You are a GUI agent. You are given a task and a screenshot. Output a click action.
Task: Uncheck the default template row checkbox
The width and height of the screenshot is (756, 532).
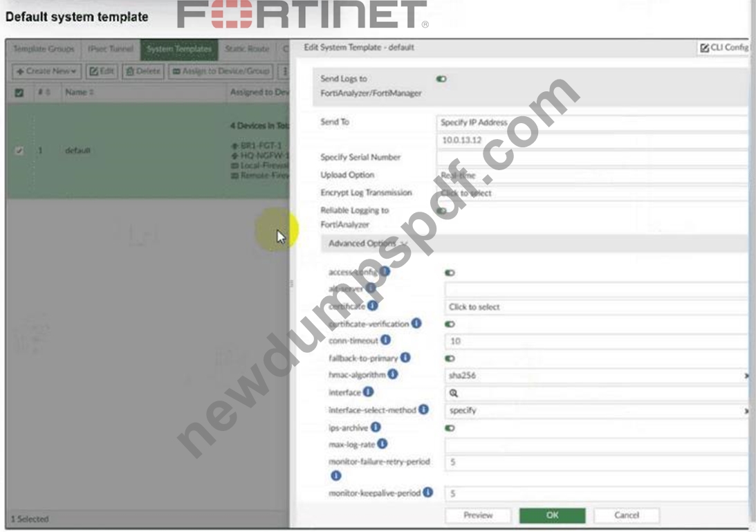19,151
